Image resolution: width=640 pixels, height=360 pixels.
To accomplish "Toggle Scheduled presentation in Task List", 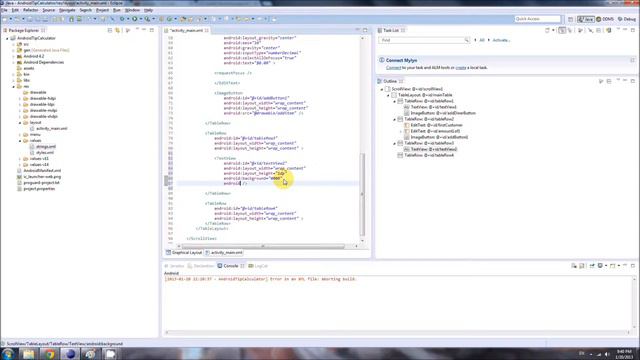I will pos(570,30).
